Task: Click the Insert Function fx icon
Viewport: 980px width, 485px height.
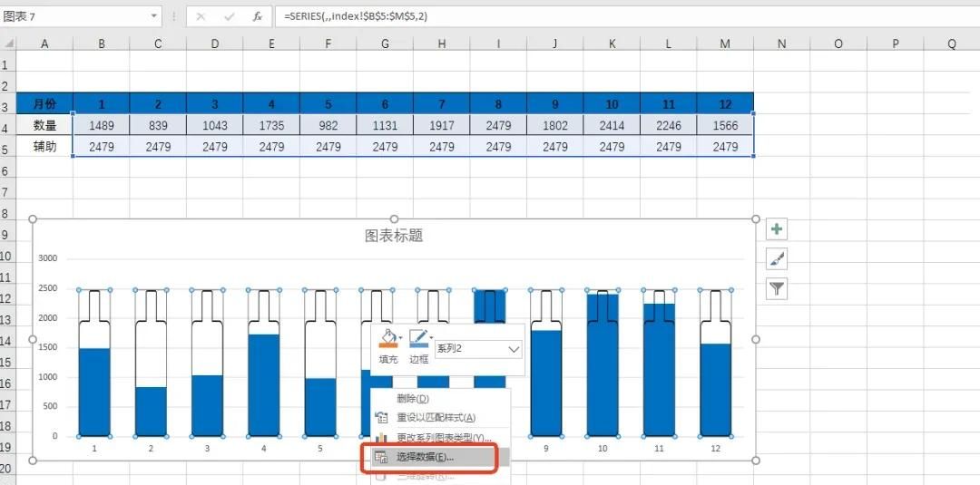Action: 257,16
